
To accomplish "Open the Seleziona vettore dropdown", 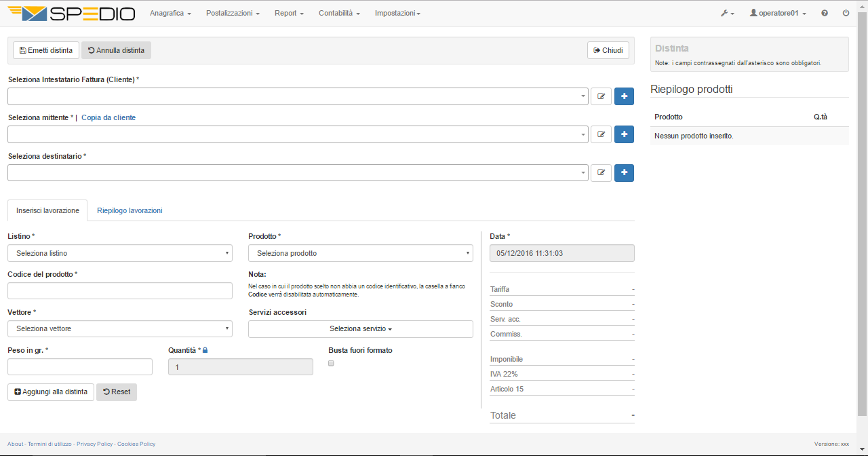I will tap(120, 328).
